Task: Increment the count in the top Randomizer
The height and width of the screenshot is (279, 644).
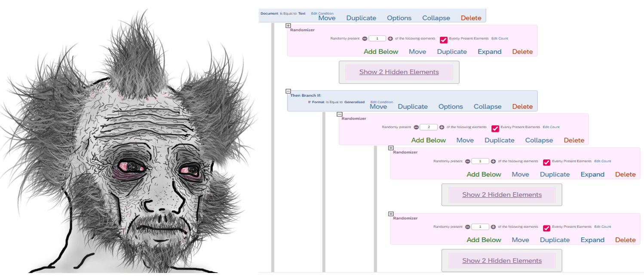Action: (389, 38)
